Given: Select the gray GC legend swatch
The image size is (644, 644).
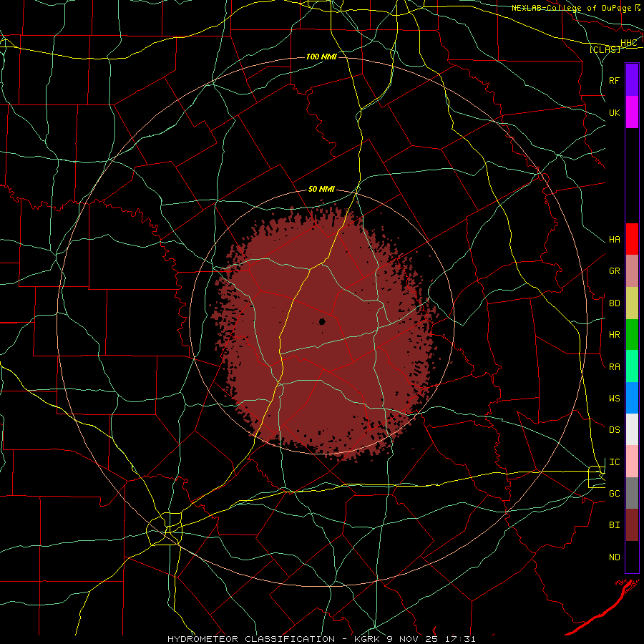Looking at the screenshot, I should pos(632,493).
